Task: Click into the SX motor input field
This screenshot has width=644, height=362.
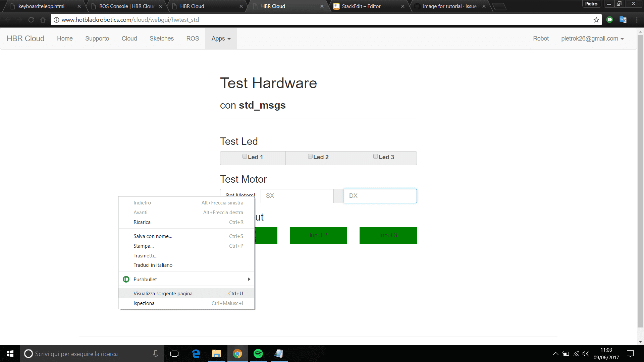Action: pos(297,196)
